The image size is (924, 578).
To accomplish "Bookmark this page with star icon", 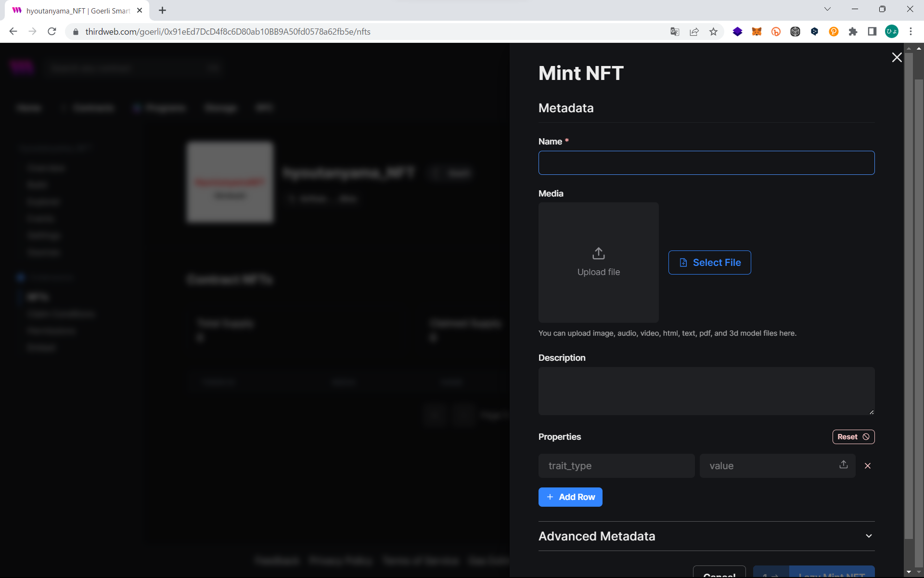I will point(713,32).
